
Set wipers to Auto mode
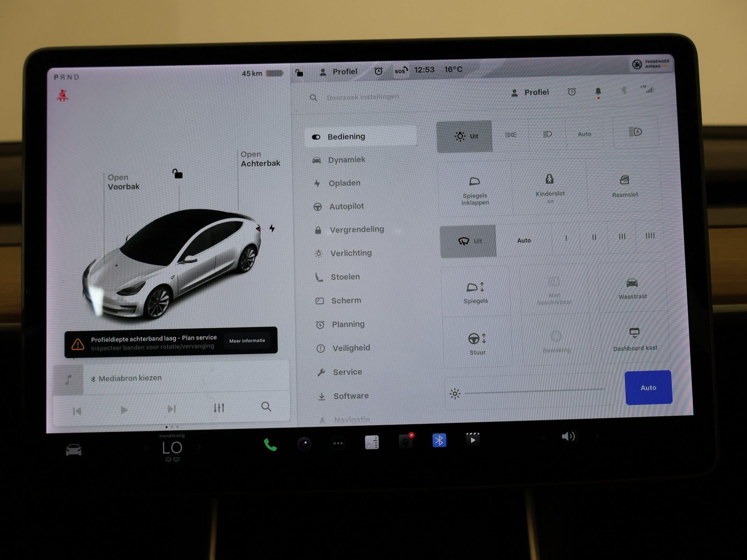click(524, 240)
